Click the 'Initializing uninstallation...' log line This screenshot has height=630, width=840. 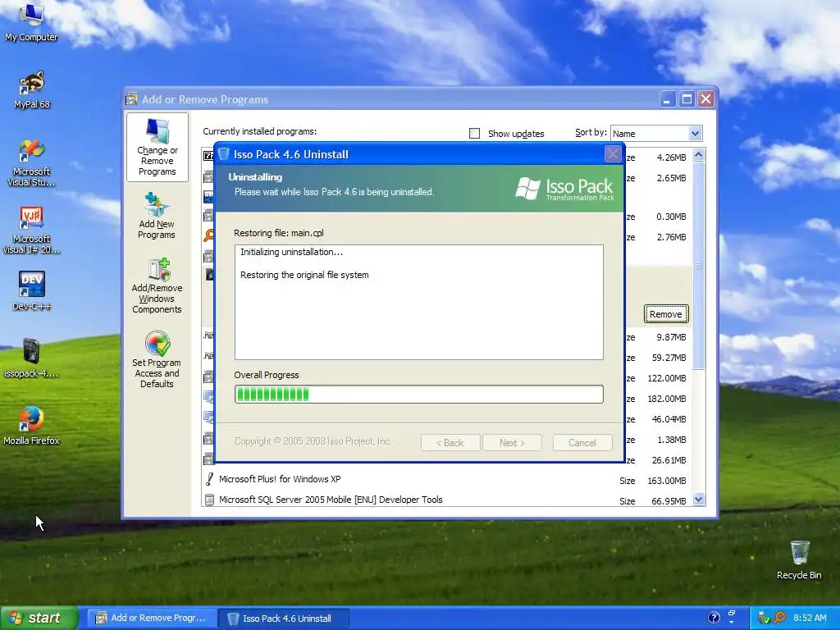[291, 252]
